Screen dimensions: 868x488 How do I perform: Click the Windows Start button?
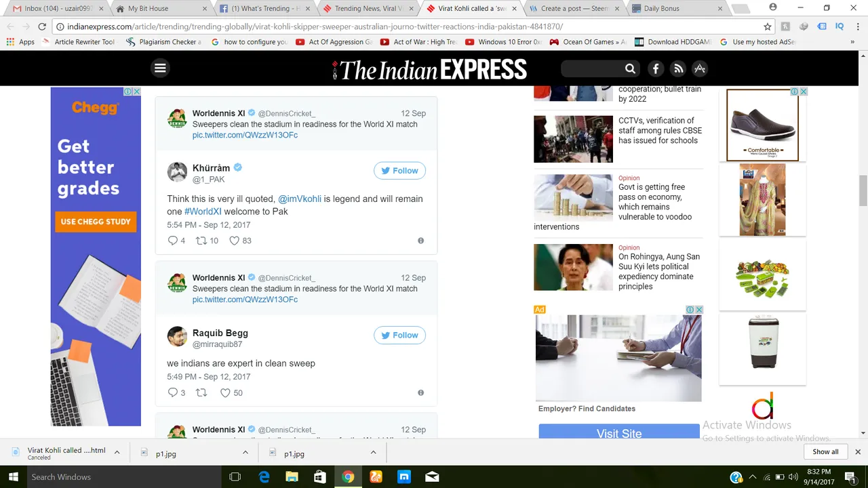coord(13,477)
